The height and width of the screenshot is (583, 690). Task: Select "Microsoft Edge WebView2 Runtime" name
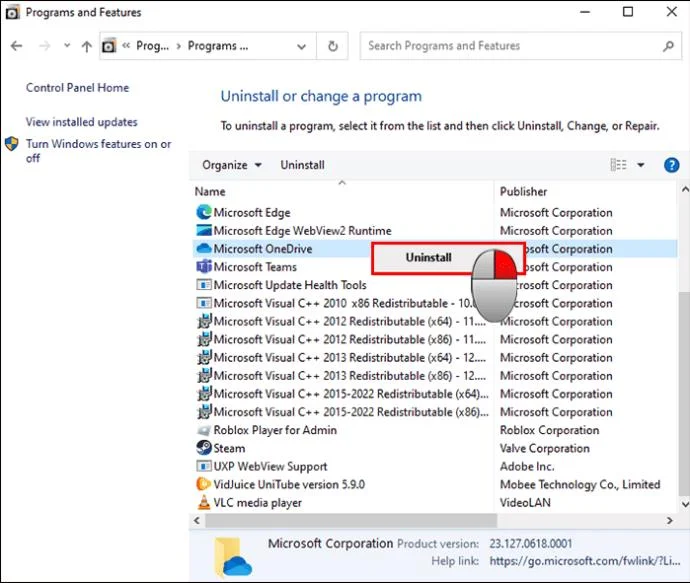tap(302, 231)
